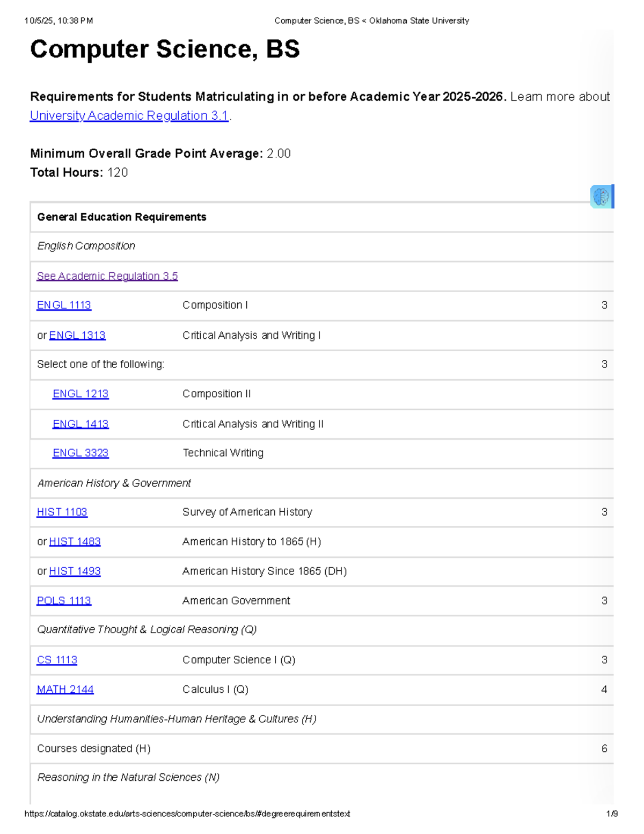Open See Academic Regulation 3.5 link
The image size is (644, 834).
tap(107, 275)
